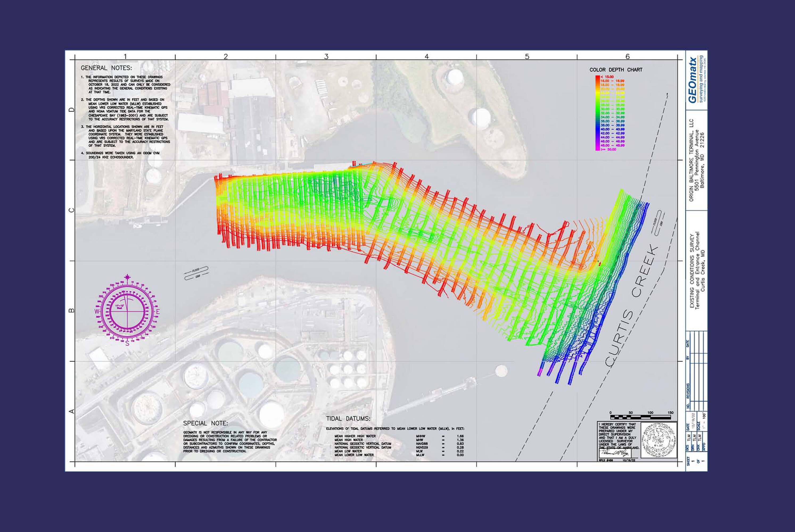Click the '40.00 - 40.99' blue legend entry
The height and width of the screenshot is (532, 795).
[612, 129]
